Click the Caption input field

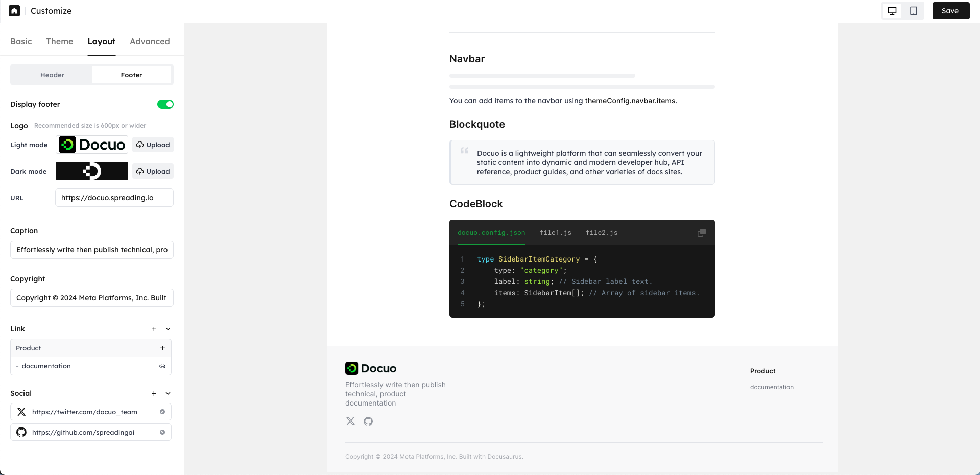(92, 250)
